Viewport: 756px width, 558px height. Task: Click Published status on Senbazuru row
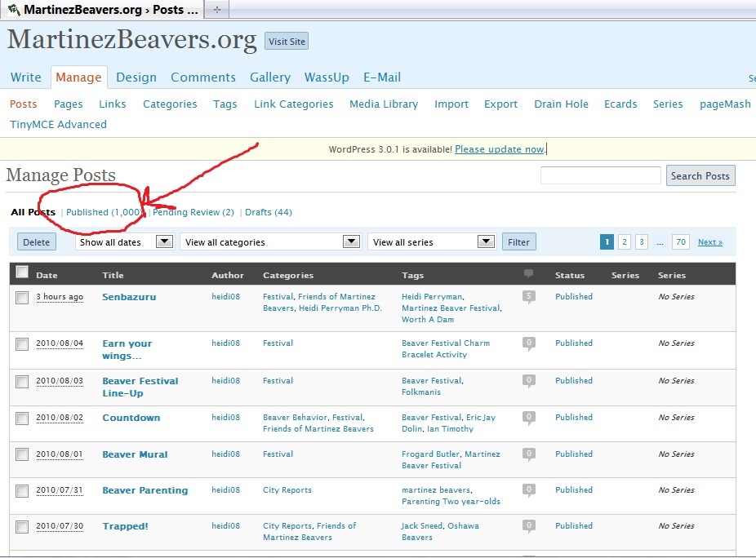[x=574, y=296]
